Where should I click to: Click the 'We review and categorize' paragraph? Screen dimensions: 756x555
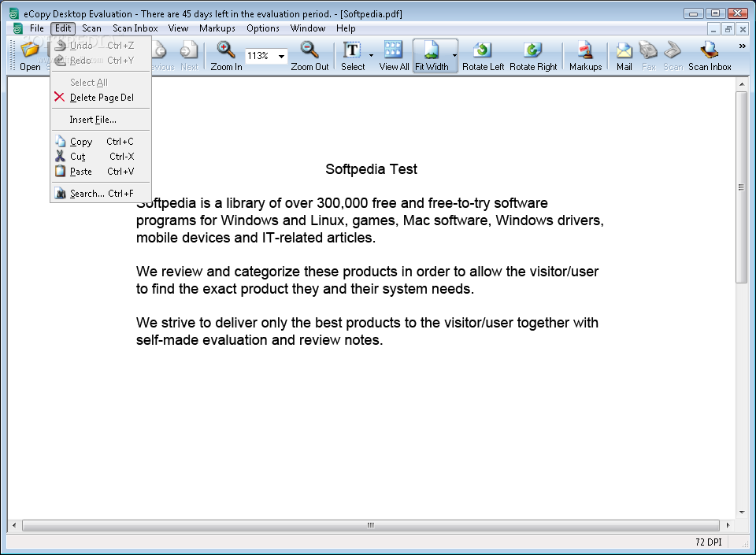(x=367, y=280)
